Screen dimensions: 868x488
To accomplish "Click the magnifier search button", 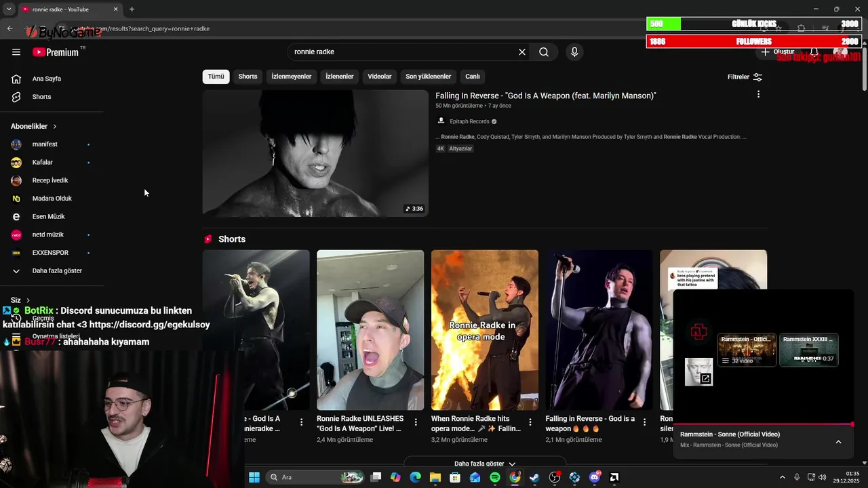I will coord(544,52).
